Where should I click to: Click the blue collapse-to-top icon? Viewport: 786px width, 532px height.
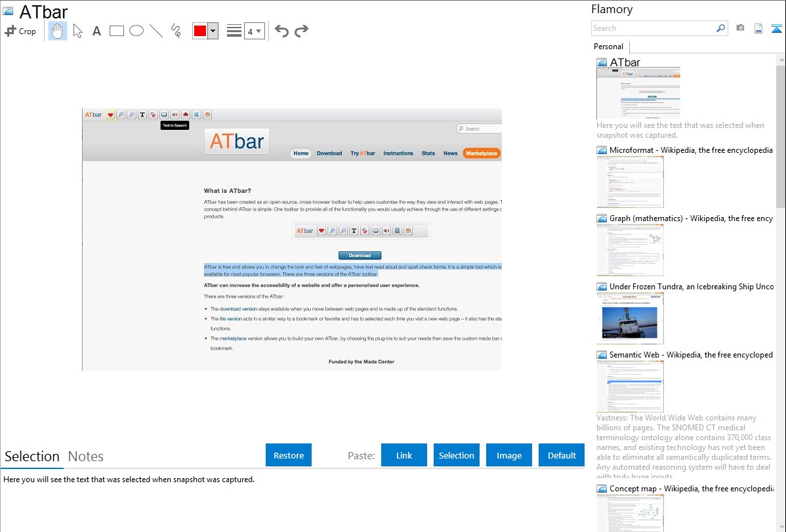776,28
